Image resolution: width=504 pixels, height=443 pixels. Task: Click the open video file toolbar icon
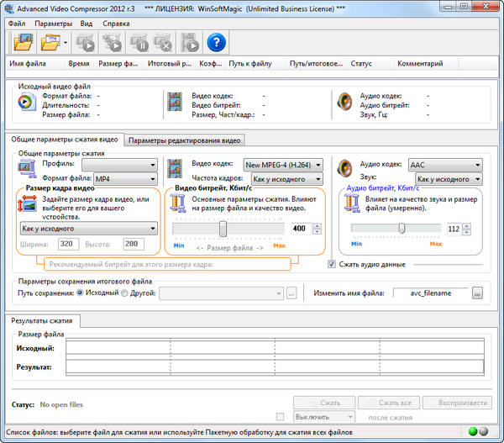22,42
